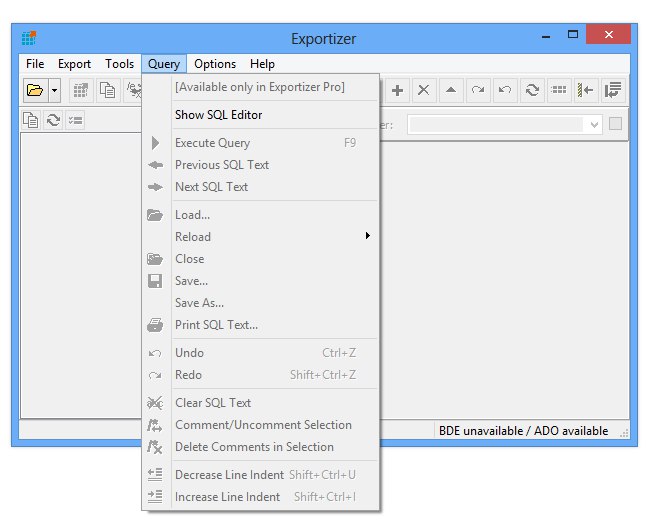Click the BDE unavailable / ADO available status text
The width and height of the screenshot is (657, 527).
click(523, 431)
